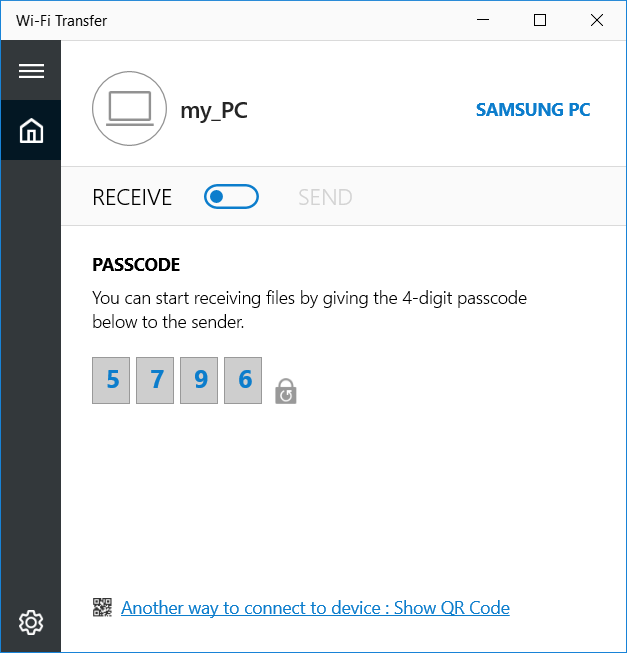Screen dimensions: 627x653
Task: Click the Wi-Fi Transfer title bar text
Action: pyautogui.click(x=62, y=20)
